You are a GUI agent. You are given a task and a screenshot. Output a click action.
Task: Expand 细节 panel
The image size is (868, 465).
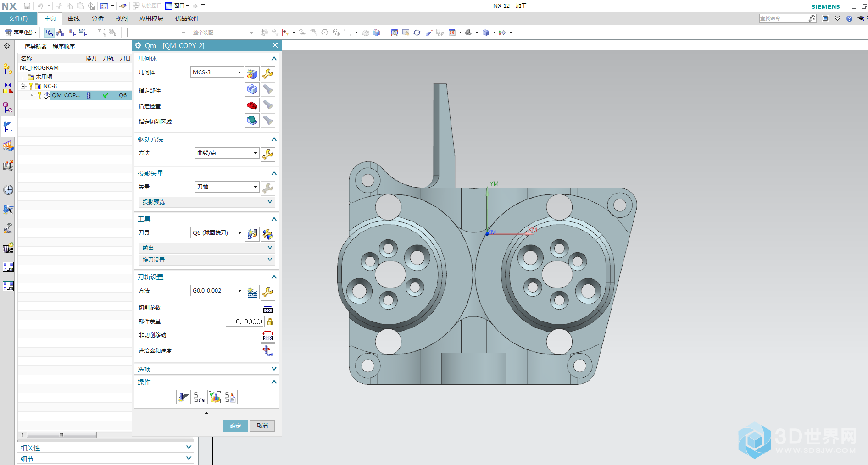106,459
